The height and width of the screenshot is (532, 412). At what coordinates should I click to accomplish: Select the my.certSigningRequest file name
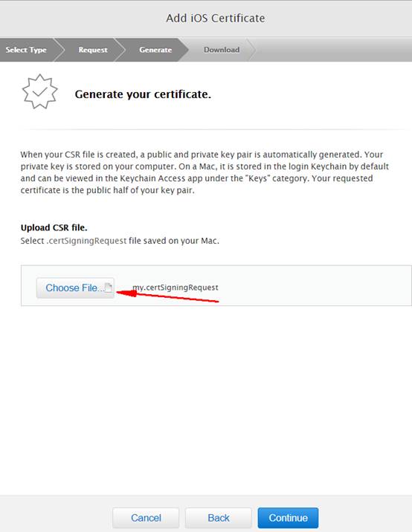tap(176, 288)
